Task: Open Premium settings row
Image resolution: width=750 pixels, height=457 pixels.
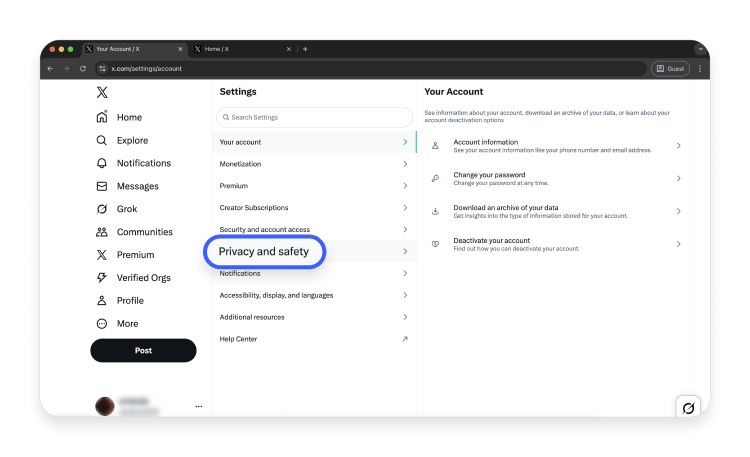Action: click(314, 186)
